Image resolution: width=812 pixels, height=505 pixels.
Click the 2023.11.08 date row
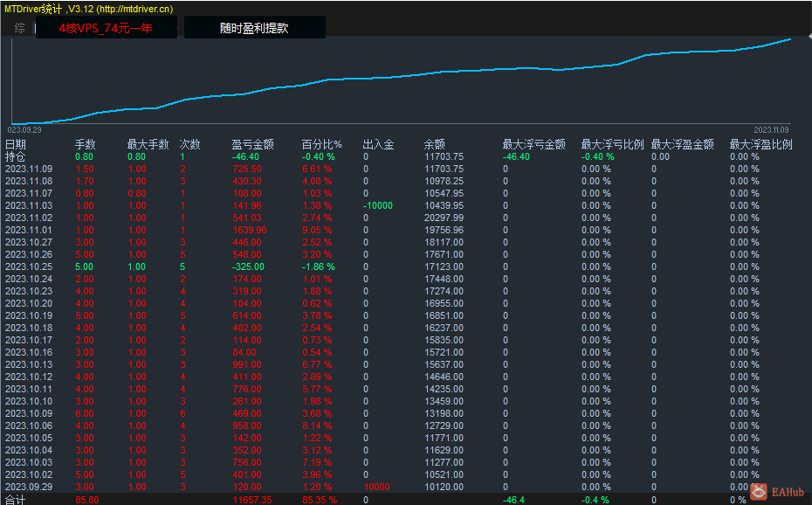click(x=29, y=181)
